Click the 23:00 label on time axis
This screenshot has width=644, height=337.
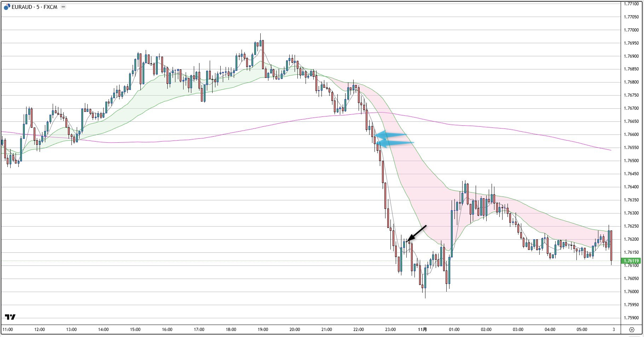pos(390,330)
